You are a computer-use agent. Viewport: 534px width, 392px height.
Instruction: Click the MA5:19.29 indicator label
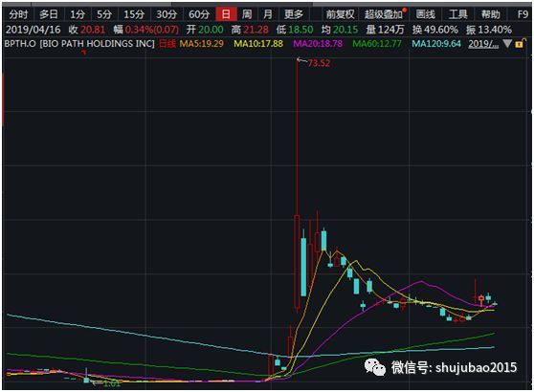[x=202, y=44]
